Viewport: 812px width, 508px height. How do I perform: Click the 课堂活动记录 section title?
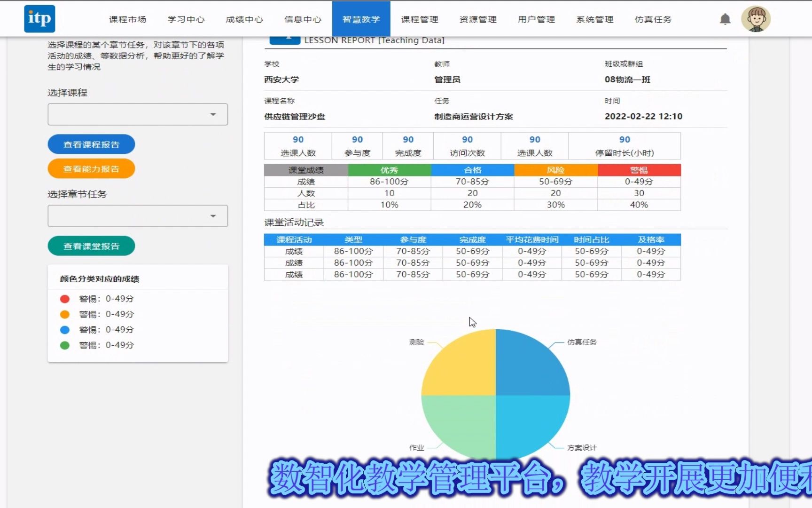pos(294,222)
